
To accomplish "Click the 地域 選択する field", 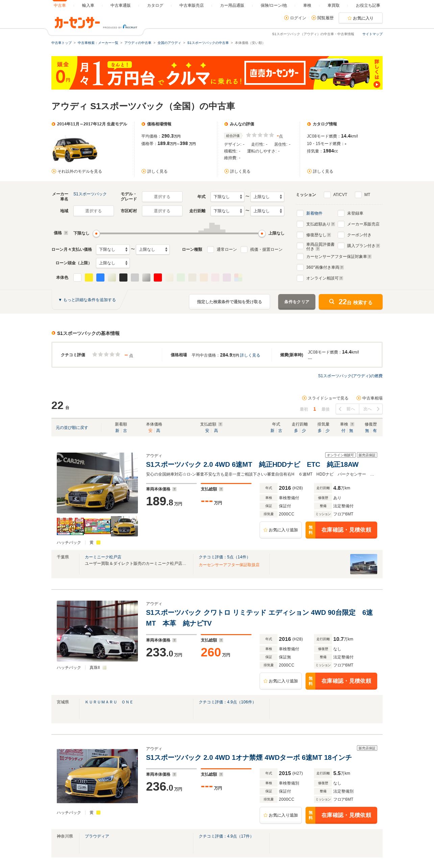I will pyautogui.click(x=94, y=211).
